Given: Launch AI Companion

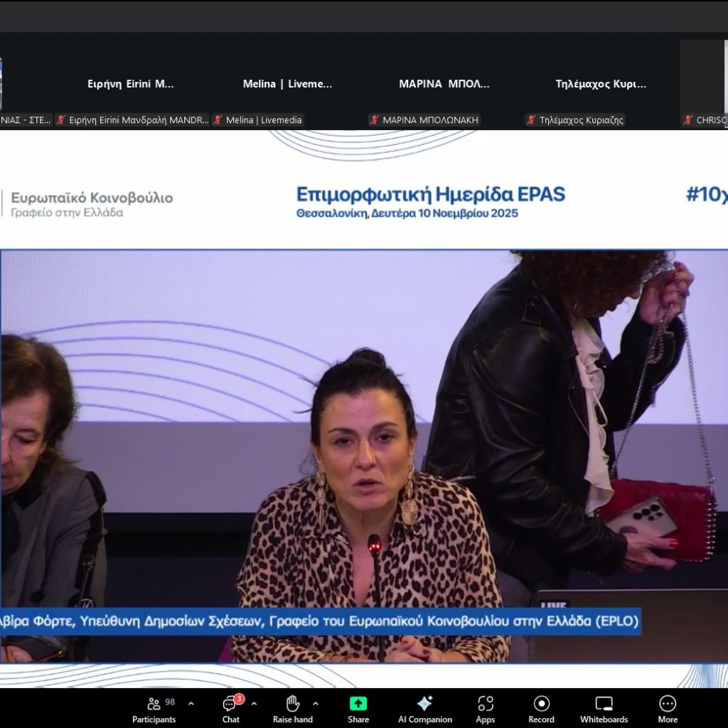Looking at the screenshot, I should tap(424, 708).
